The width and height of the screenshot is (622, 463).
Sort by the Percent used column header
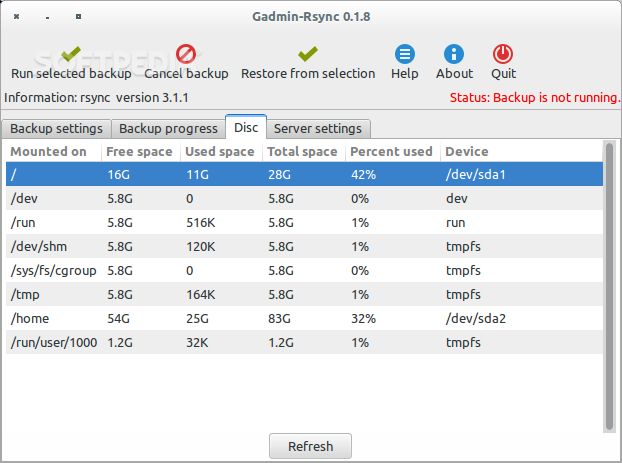(393, 152)
